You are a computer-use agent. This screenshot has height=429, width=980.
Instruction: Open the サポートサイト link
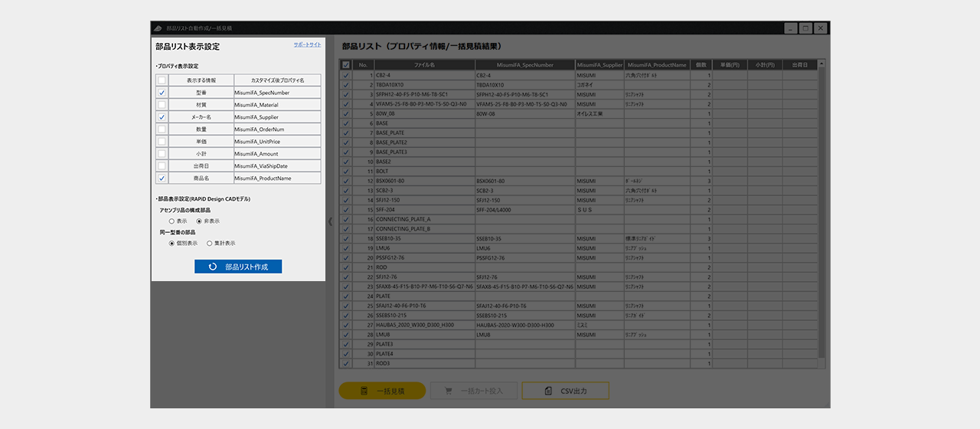[307, 44]
